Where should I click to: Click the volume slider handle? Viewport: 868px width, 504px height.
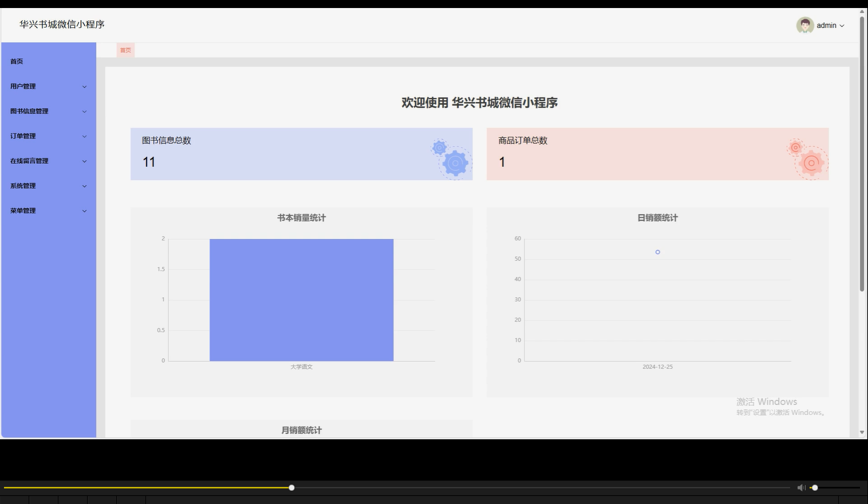815,487
